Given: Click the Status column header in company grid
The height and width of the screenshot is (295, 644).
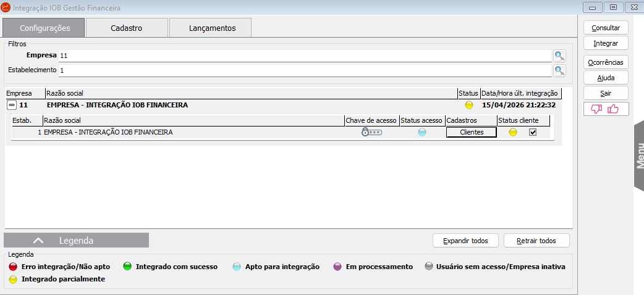Looking at the screenshot, I should pos(468,94).
